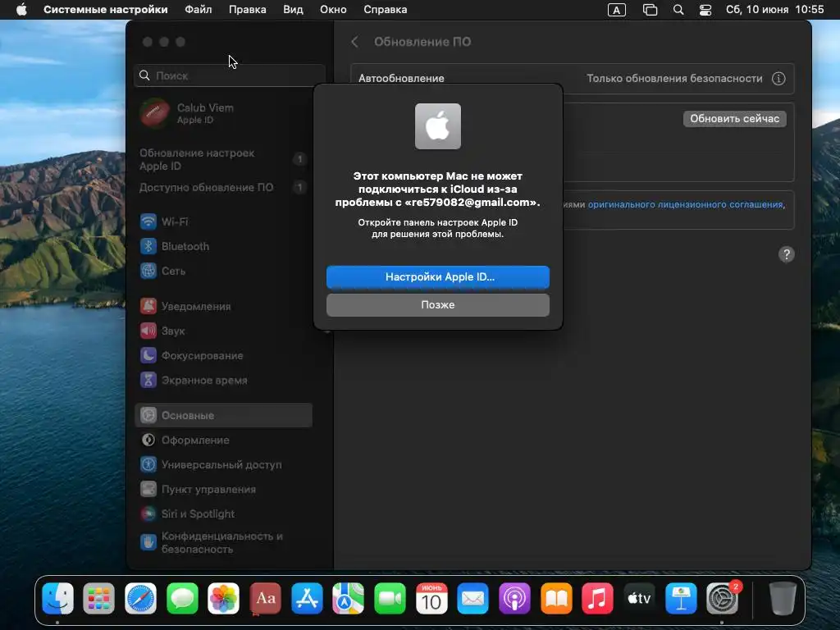840x630 pixels.
Task: Open the Системные настройки menu
Action: (106, 10)
